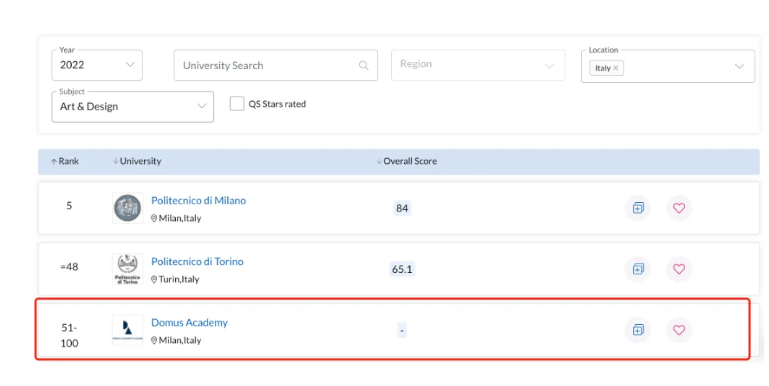Click the Politecnico di Torino logo

click(128, 269)
